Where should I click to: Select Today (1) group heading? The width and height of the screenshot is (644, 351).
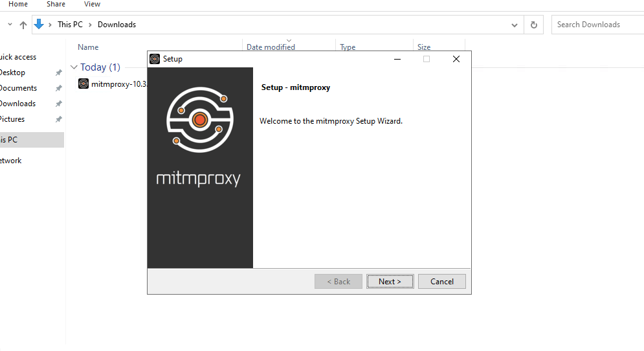[100, 67]
